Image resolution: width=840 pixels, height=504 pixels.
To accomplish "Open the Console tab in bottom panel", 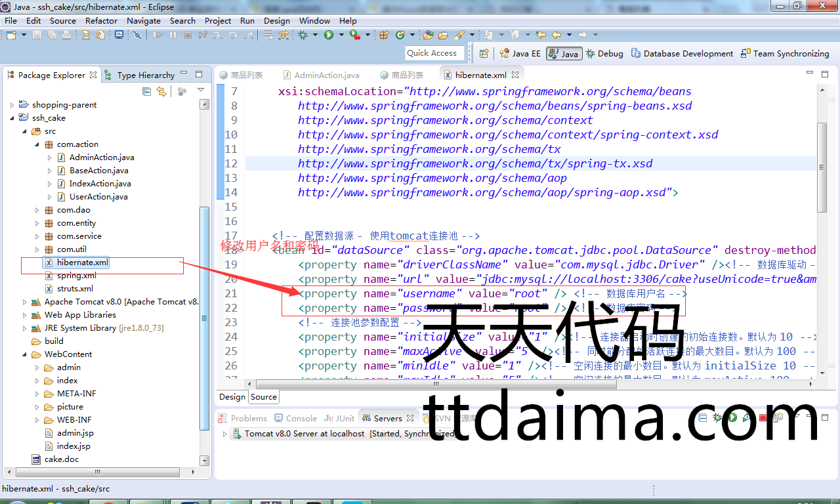I will click(x=301, y=418).
